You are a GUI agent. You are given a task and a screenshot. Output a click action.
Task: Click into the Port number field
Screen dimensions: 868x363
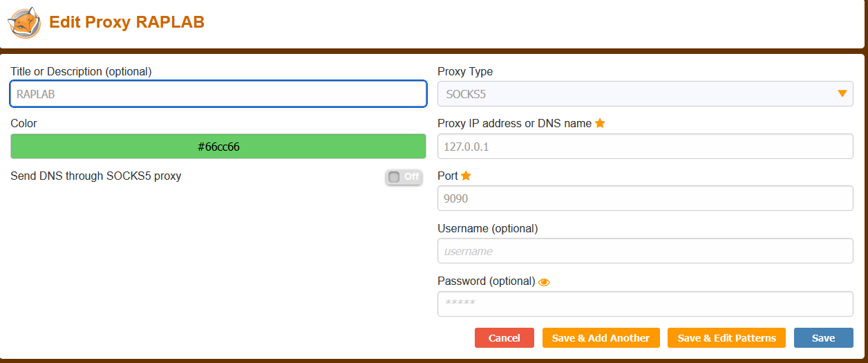(x=645, y=198)
